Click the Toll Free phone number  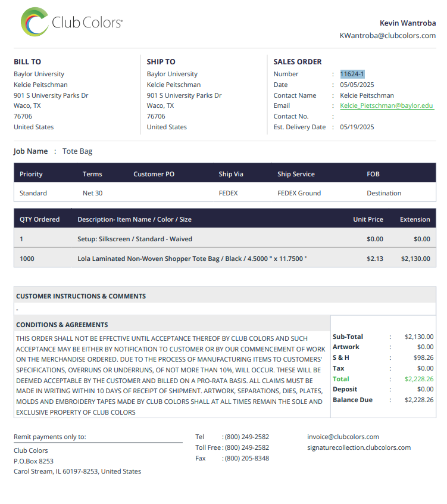point(246,447)
